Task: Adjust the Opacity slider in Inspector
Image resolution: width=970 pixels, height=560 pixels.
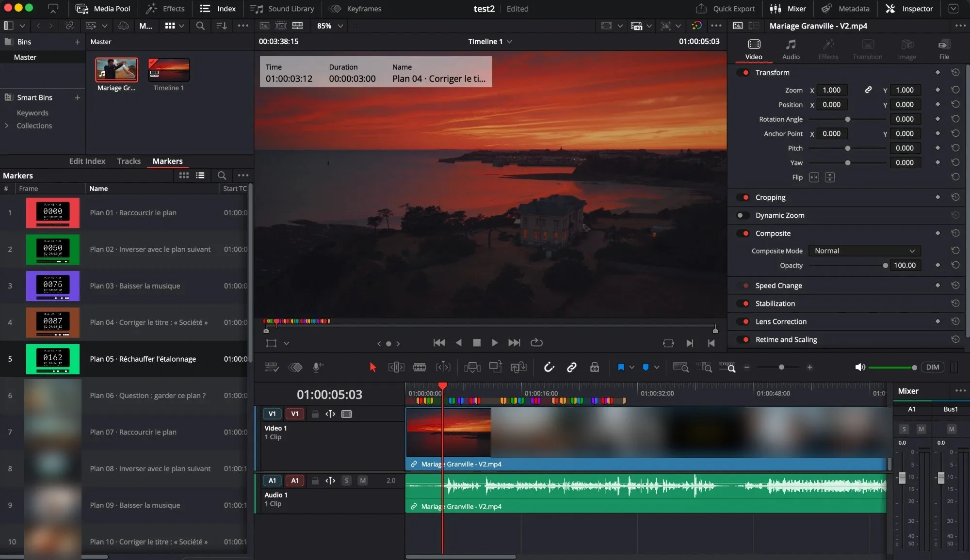Action: click(848, 265)
